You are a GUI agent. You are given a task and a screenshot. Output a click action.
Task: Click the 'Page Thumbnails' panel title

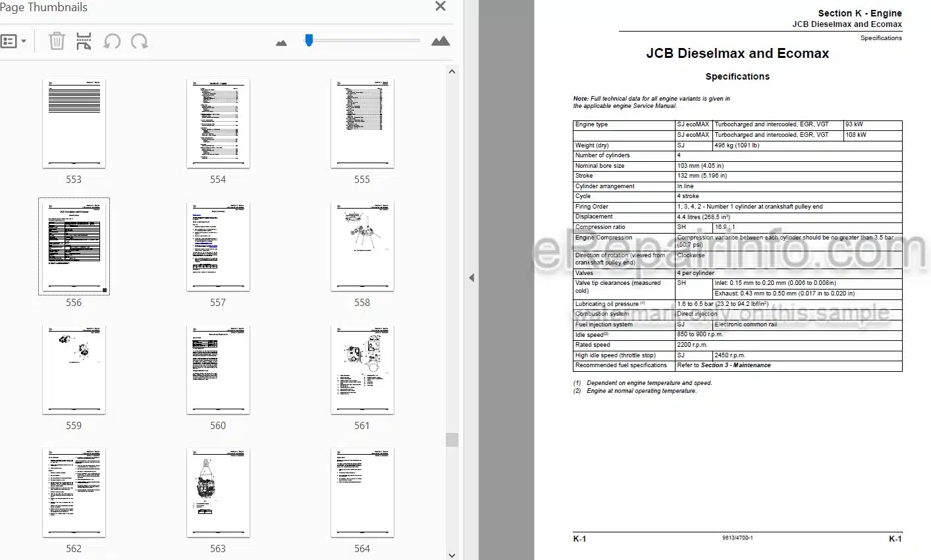click(43, 7)
